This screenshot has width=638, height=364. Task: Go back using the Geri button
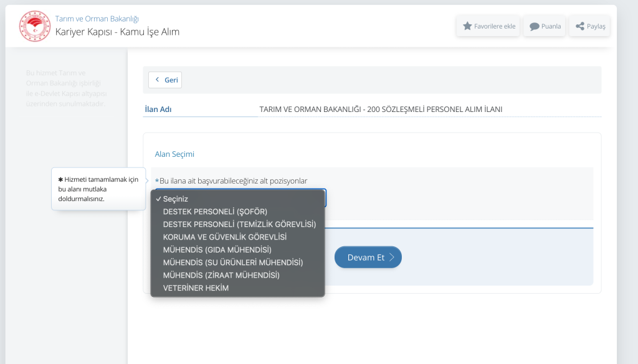(x=165, y=80)
